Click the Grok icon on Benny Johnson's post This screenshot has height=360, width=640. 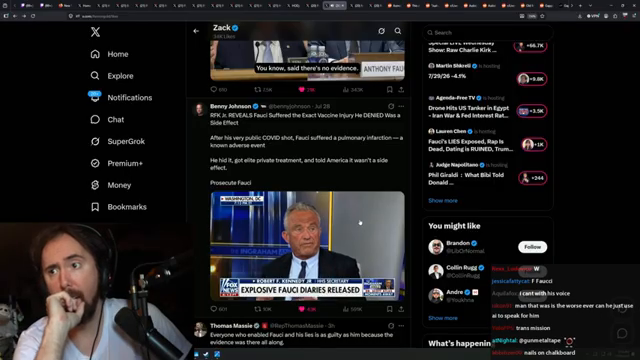point(391,106)
